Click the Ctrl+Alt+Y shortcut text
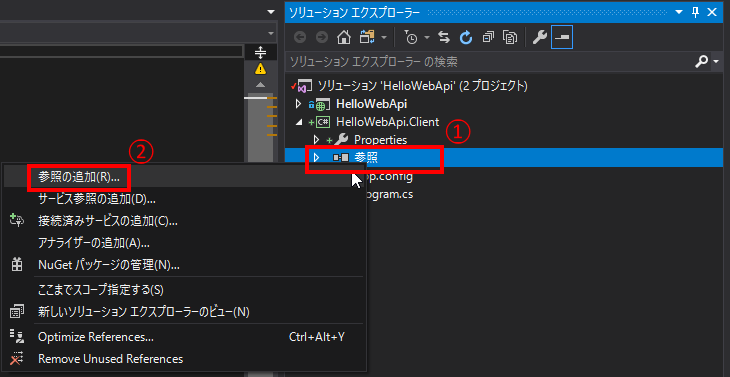This screenshot has height=377, width=730. coord(317,337)
